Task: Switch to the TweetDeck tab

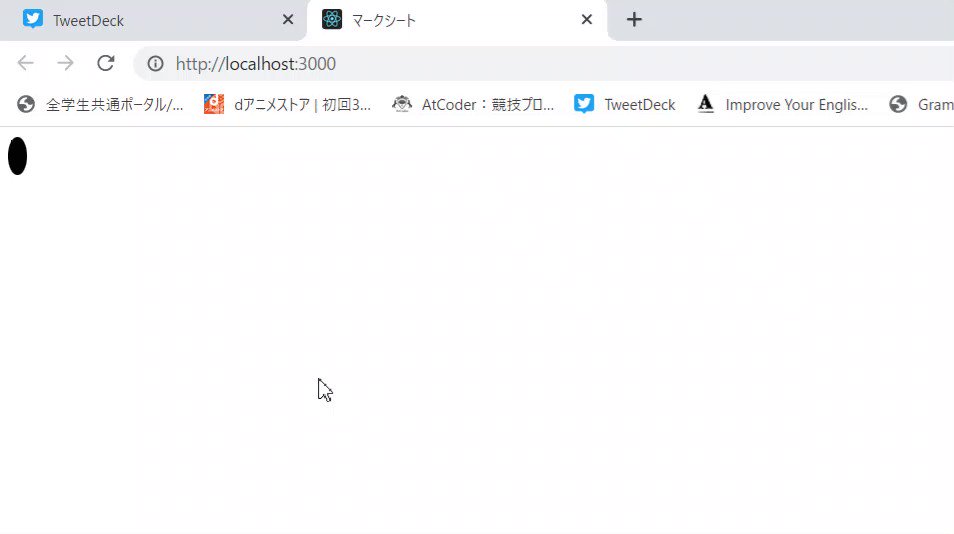Action: click(152, 20)
